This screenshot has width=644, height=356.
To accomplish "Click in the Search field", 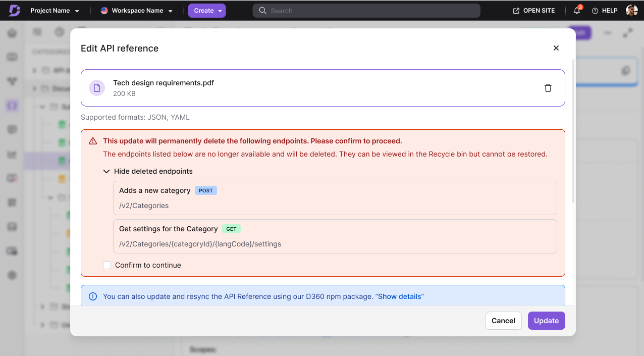I will [x=366, y=11].
